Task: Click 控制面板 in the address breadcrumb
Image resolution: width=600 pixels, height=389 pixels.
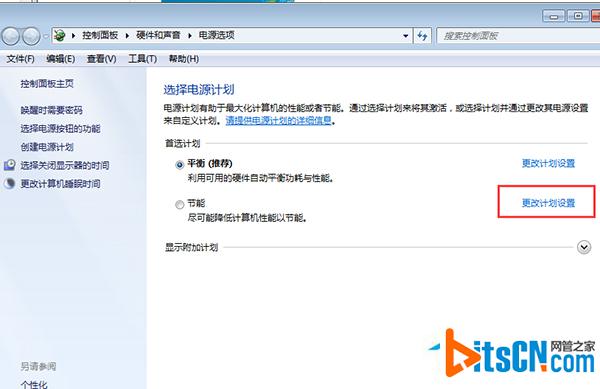Action: (100, 35)
